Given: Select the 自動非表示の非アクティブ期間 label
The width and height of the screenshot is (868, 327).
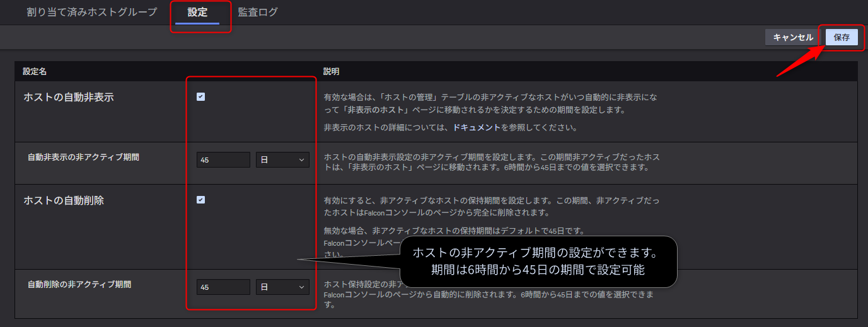Looking at the screenshot, I should pos(83,157).
